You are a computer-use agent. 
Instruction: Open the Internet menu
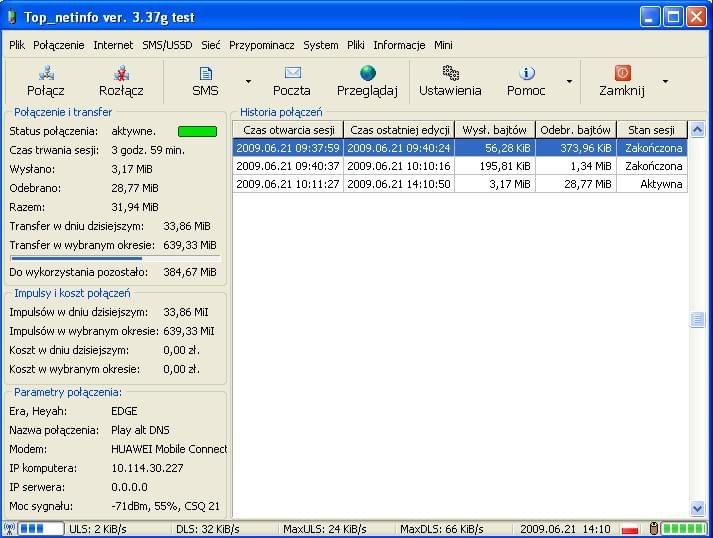pyautogui.click(x=113, y=45)
